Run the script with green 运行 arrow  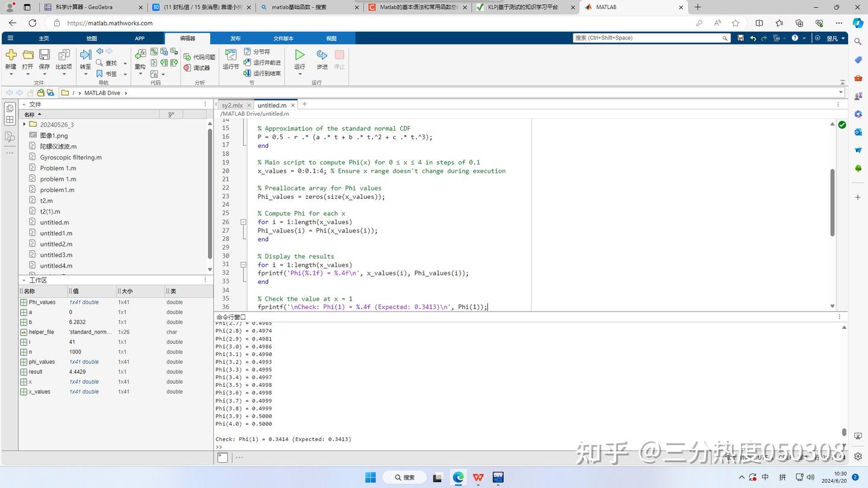300,55
